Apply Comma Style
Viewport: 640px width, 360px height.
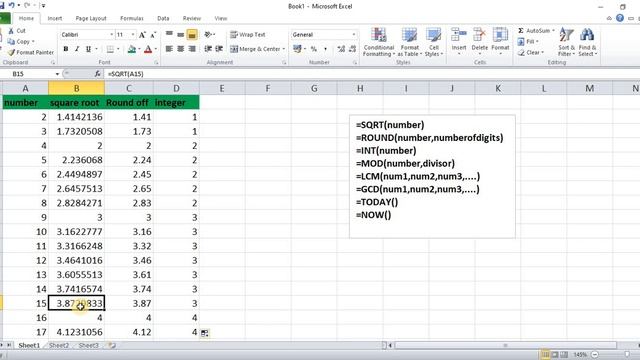click(325, 49)
